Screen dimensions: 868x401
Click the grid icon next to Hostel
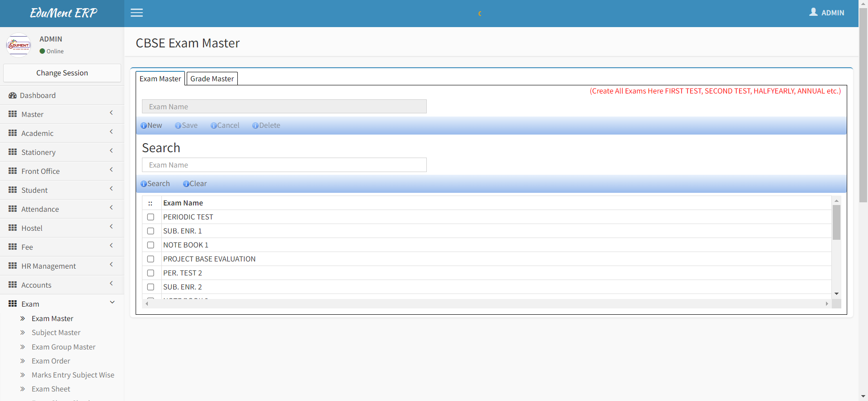(13, 228)
